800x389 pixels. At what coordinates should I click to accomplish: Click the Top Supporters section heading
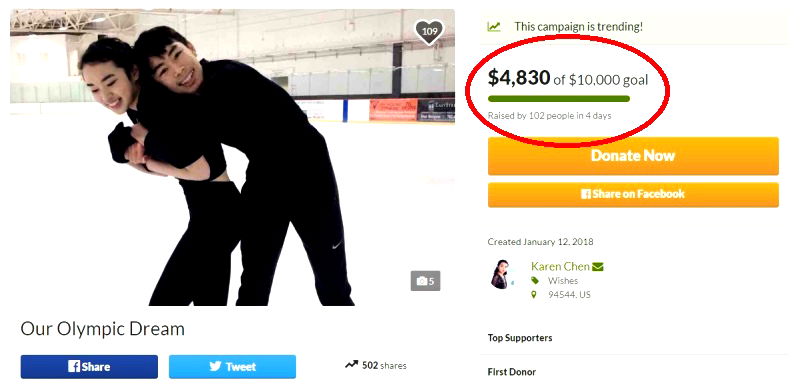(x=520, y=338)
